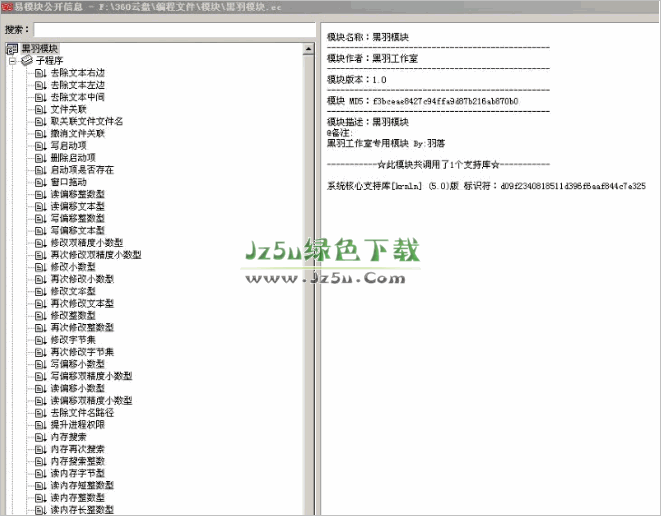Screen dimensions: 661x516
Task: Select the 读偏移双精度小数型 subroutine
Action: click(x=91, y=400)
